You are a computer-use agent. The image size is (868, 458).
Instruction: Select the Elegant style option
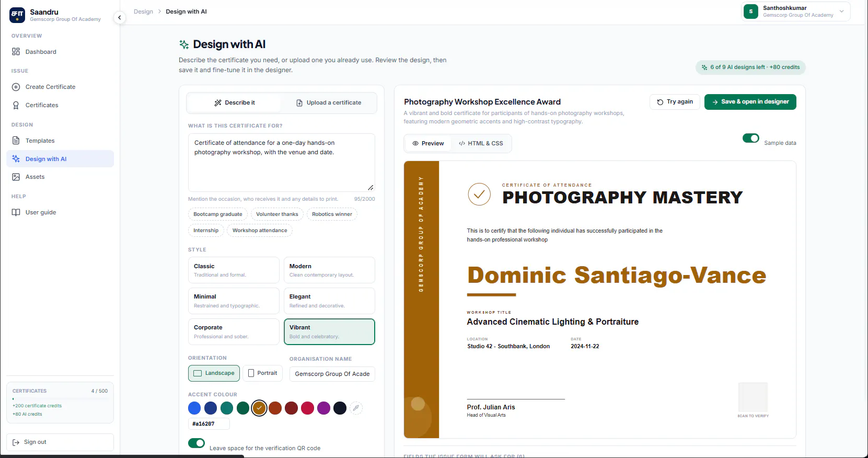(329, 301)
